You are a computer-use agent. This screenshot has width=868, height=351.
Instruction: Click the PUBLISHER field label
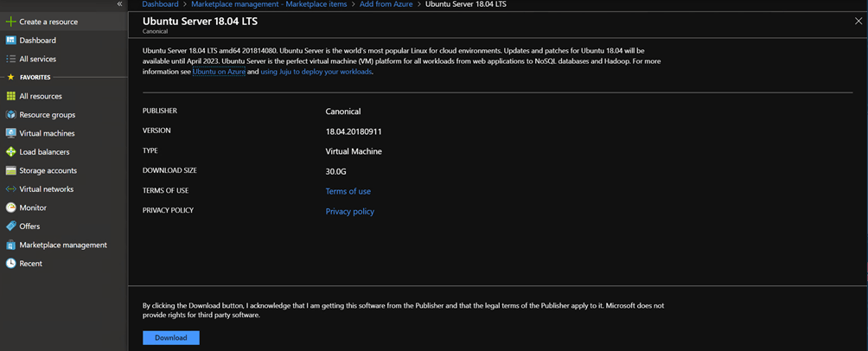pyautogui.click(x=159, y=111)
